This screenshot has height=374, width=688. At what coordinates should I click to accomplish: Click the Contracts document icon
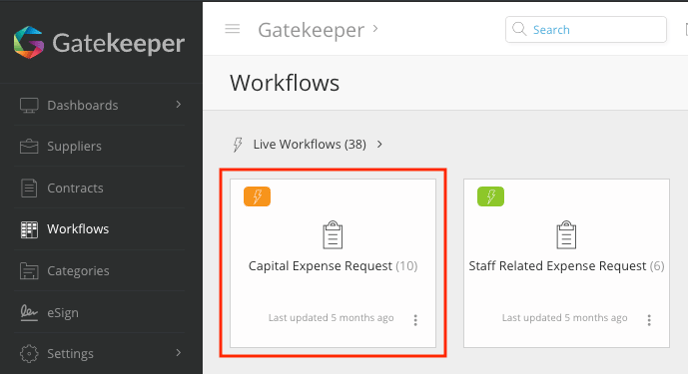(29, 188)
